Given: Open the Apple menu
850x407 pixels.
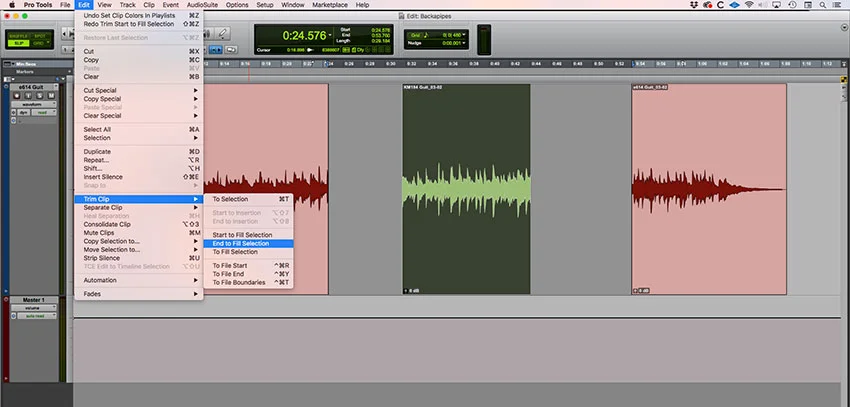Looking at the screenshot, I should click(12, 5).
